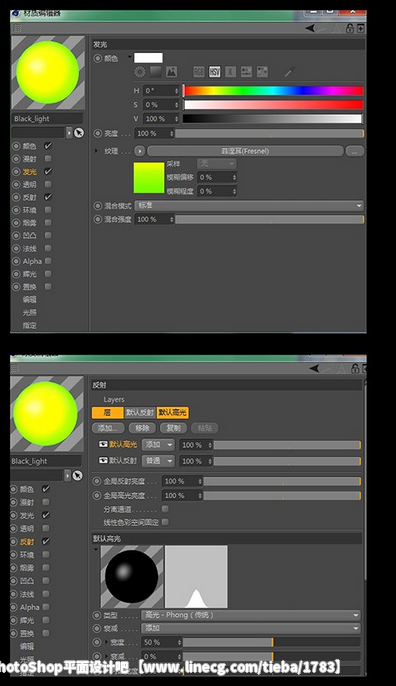Enable the 分离通道 checkbox
The width and height of the screenshot is (396, 686).
[165, 509]
